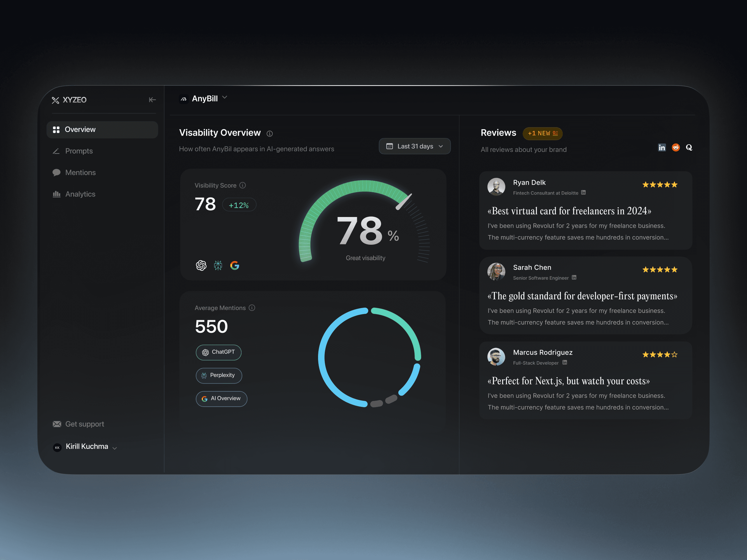Click the Google icon in Visibility Score card
The width and height of the screenshot is (747, 560).
pos(235,265)
